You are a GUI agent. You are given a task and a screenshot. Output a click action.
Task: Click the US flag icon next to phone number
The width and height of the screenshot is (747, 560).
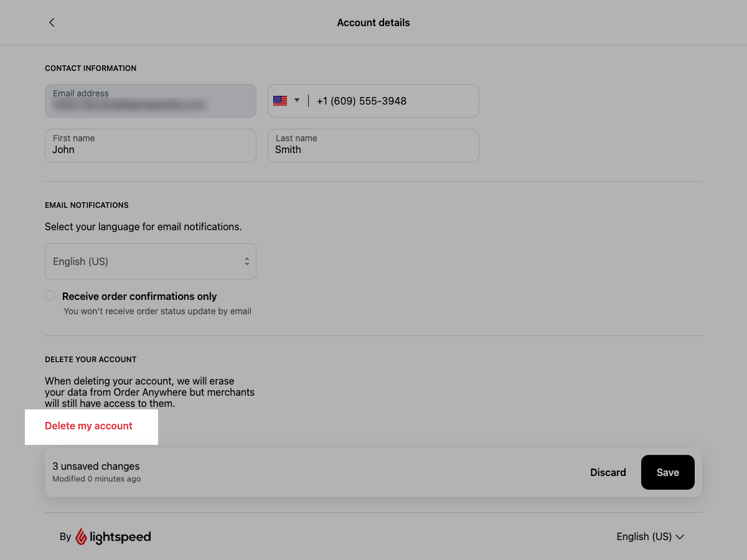pyautogui.click(x=280, y=100)
